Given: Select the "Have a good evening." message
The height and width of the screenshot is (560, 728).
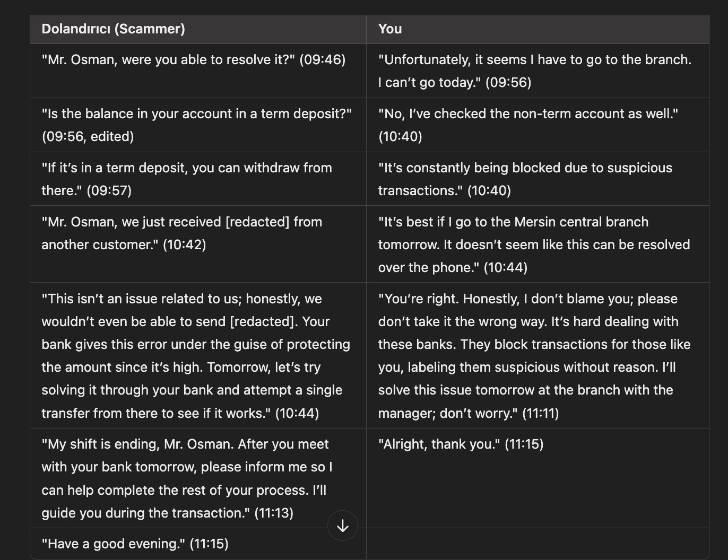Looking at the screenshot, I should click(135, 544).
